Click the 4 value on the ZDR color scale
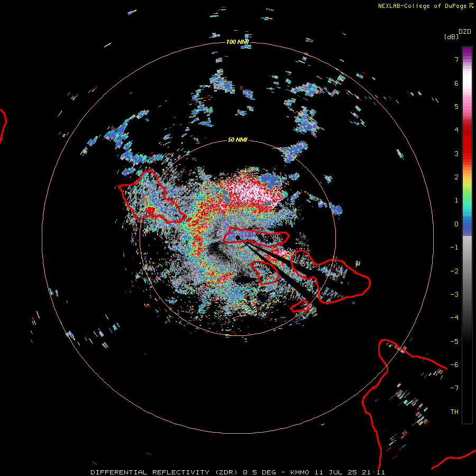 tap(456, 130)
